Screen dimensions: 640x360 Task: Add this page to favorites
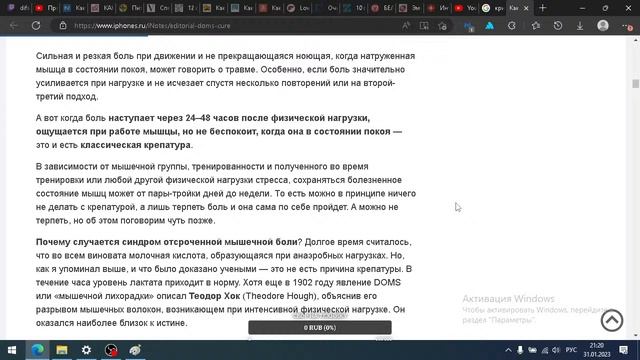tap(442, 26)
